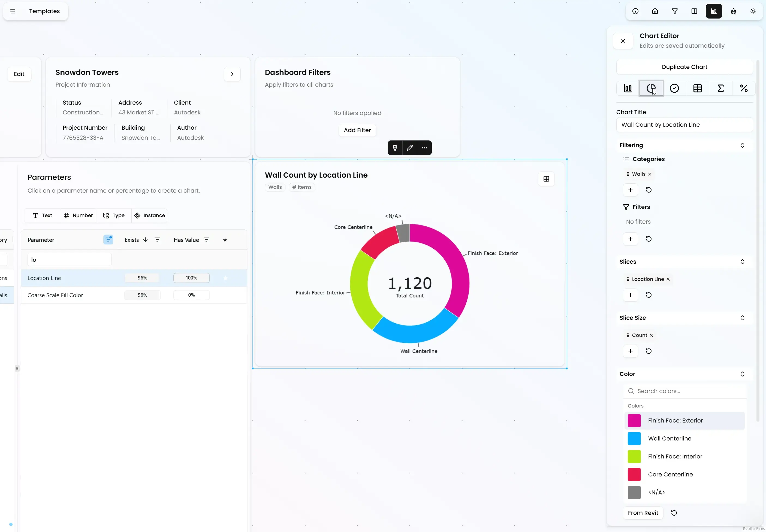Choose the sigma sum chart type

point(720,88)
